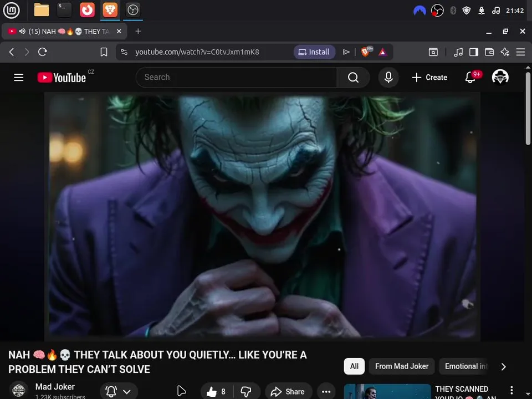Open Brave Shields lion icon
Screen dimensions: 532x399
[x=366, y=52]
